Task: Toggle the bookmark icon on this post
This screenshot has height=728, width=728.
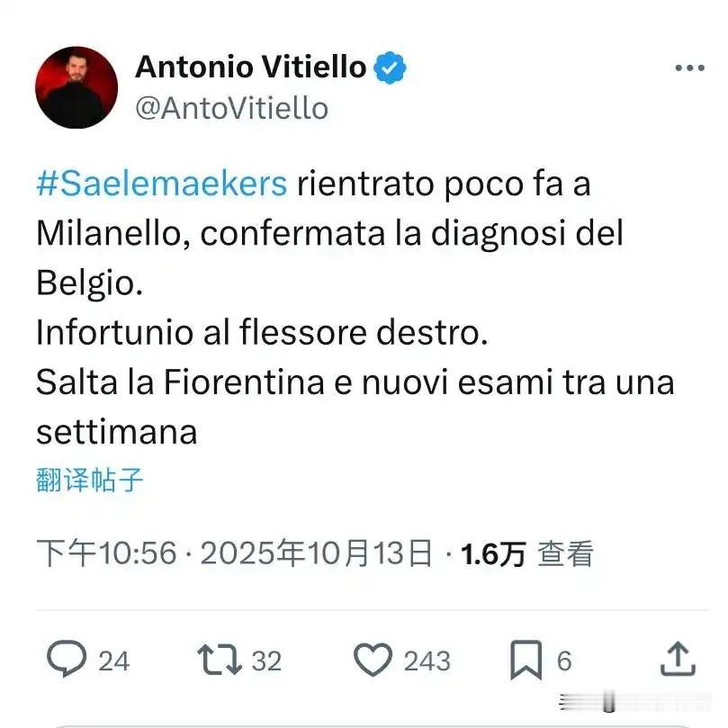Action: [x=526, y=660]
